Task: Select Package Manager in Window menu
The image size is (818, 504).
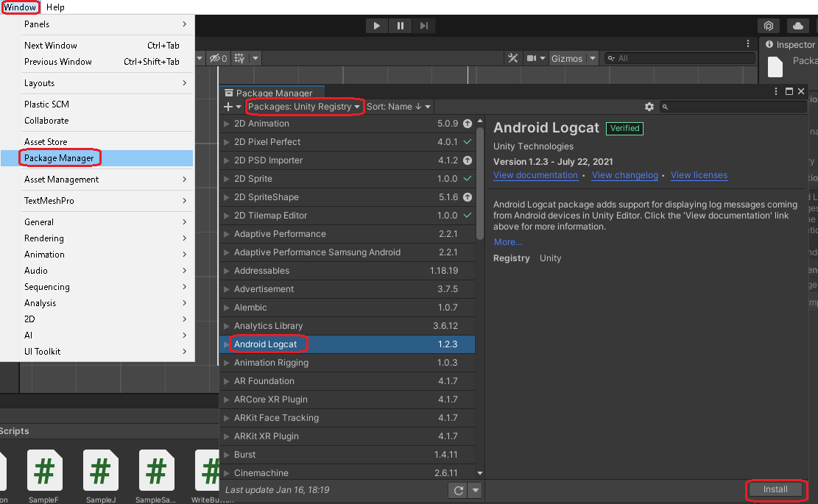Action: (59, 158)
